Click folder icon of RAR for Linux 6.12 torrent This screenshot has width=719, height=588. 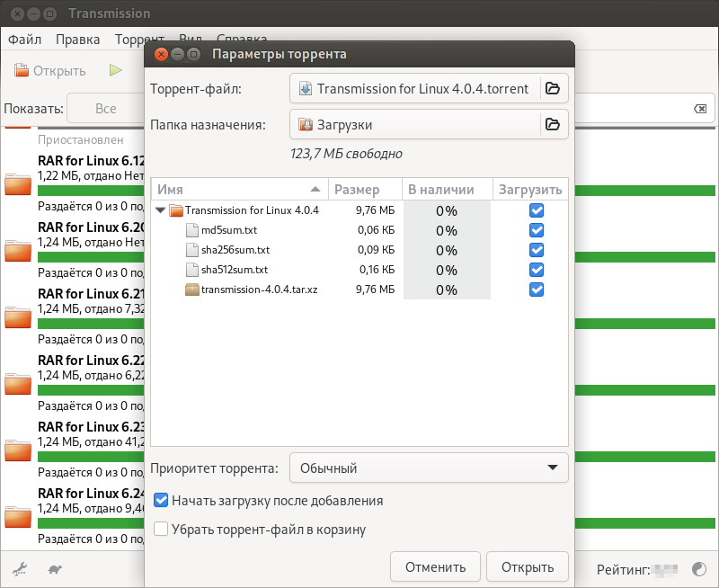[x=18, y=184]
